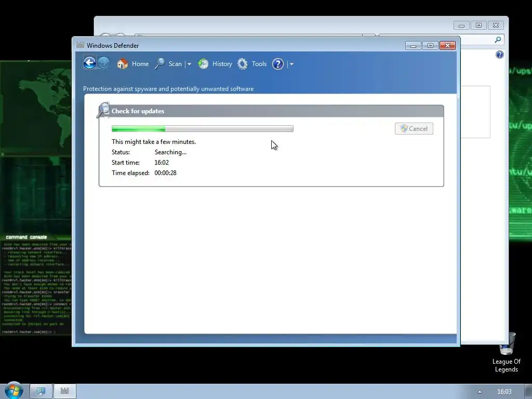The width and height of the screenshot is (532, 399).
Task: Maximize the Windows Defender window
Action: [430, 46]
